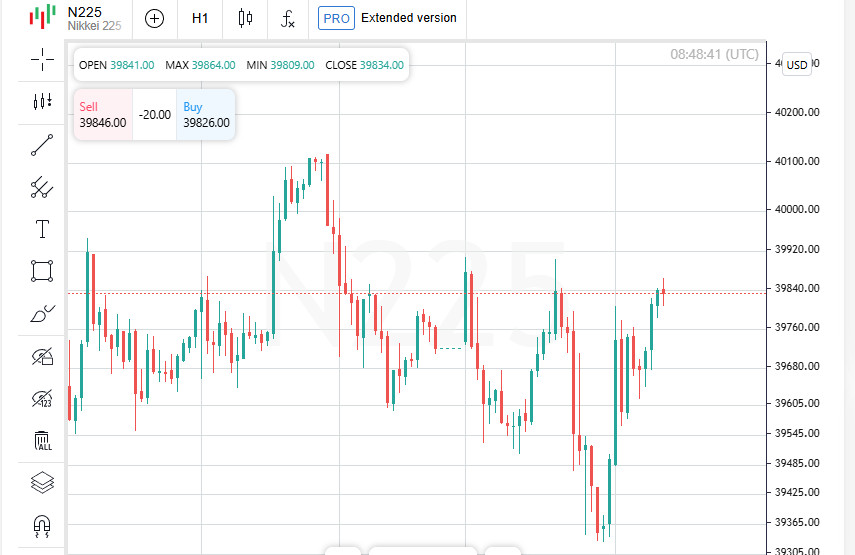Open the H1 timeframe selector
Viewport: 855px width, 555px height.
click(x=200, y=18)
